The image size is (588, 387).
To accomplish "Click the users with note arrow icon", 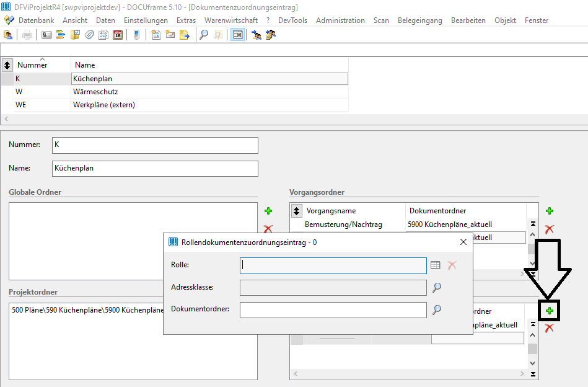I will tap(270, 35).
